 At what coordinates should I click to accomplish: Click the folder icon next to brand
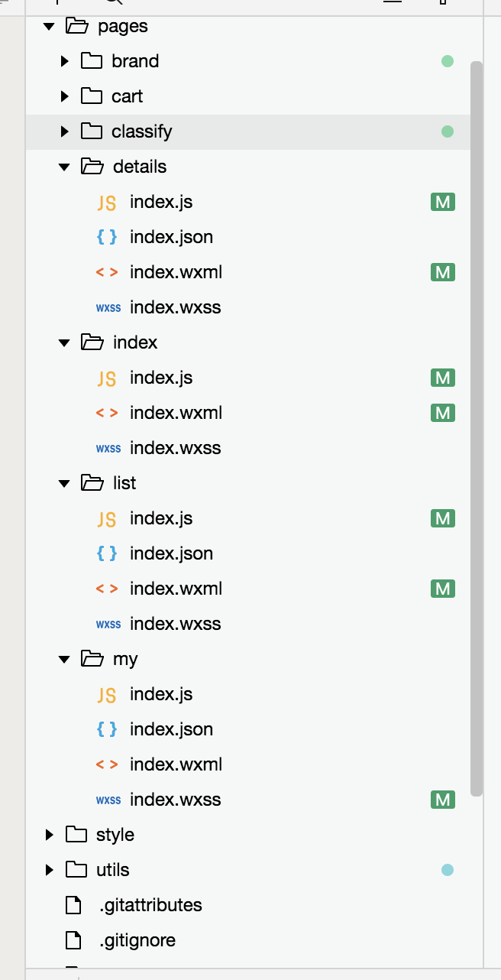[x=92, y=61]
